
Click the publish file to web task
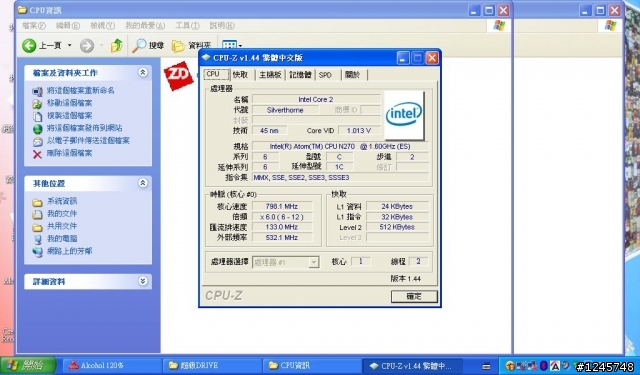click(84, 128)
